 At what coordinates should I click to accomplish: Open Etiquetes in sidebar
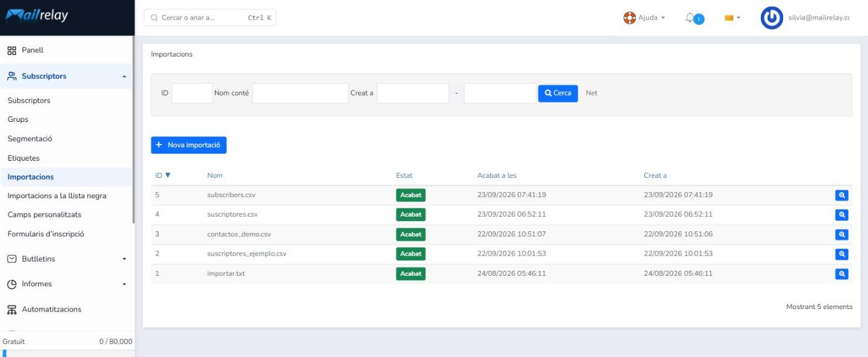[x=23, y=158]
